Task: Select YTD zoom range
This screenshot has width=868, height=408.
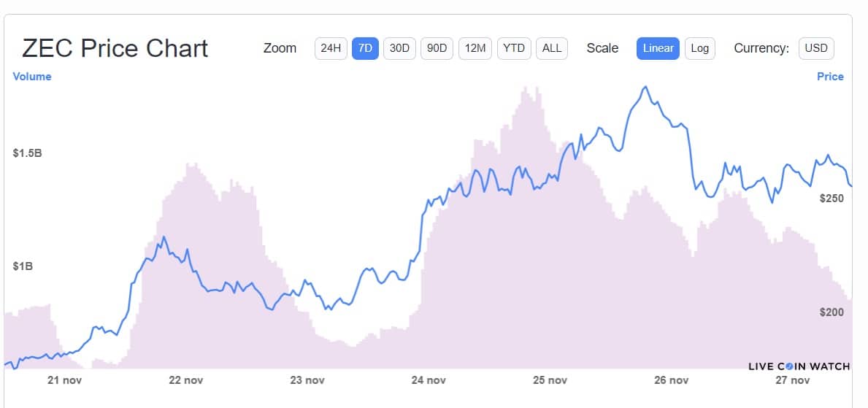Action: coord(514,48)
